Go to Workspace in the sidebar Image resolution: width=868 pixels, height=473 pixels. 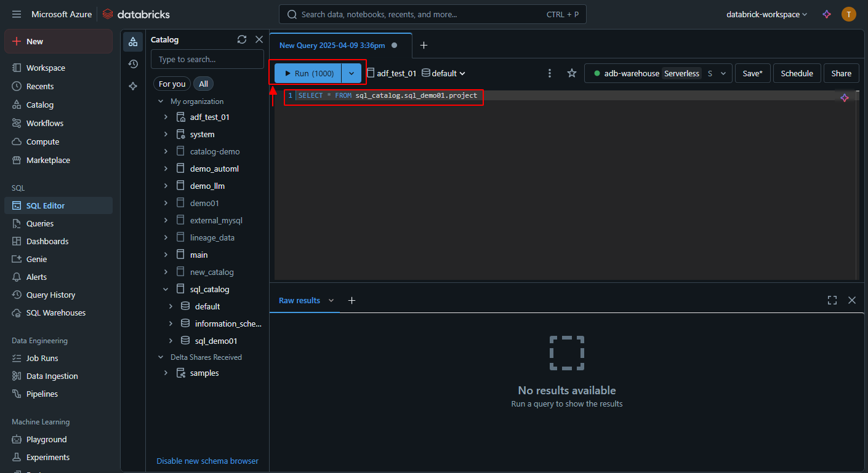tap(58, 68)
